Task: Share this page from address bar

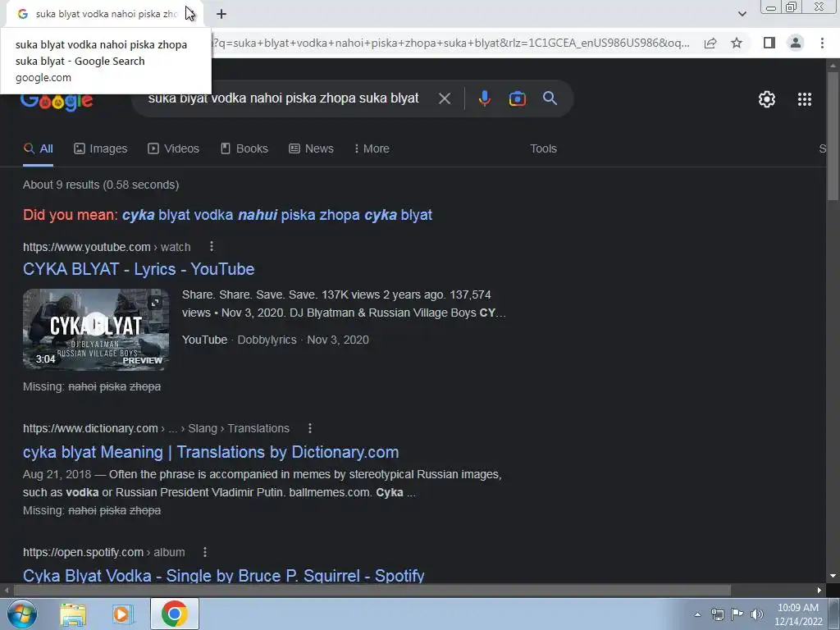Action: coord(710,43)
